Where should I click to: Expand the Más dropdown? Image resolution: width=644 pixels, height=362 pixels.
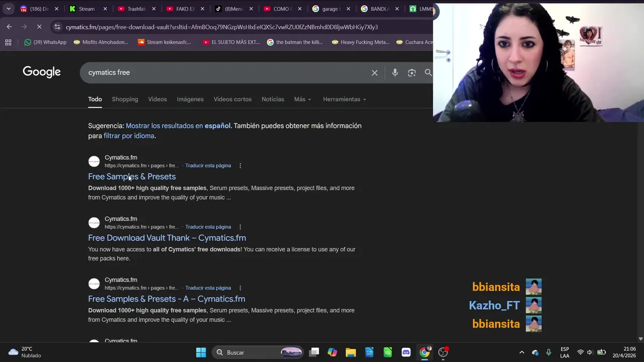pyautogui.click(x=302, y=99)
